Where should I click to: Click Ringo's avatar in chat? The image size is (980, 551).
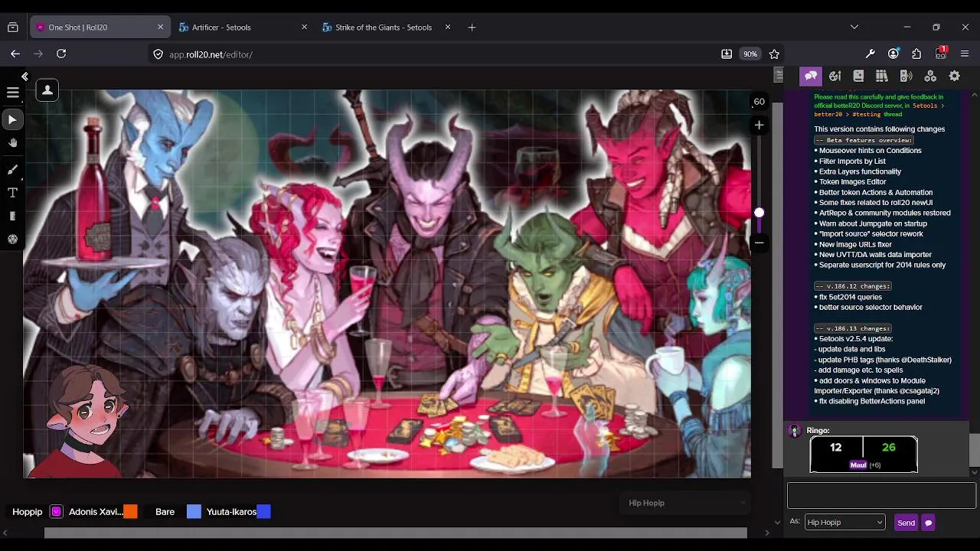point(795,431)
